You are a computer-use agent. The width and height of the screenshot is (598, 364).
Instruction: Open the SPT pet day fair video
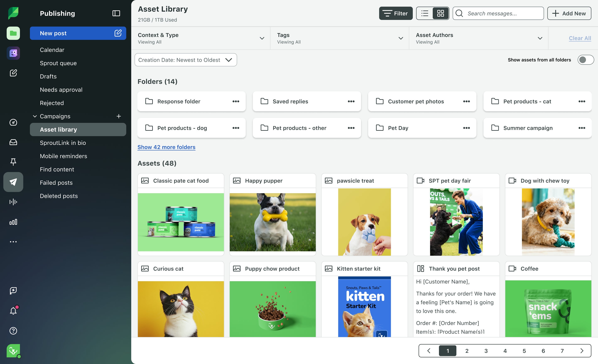tap(456, 222)
